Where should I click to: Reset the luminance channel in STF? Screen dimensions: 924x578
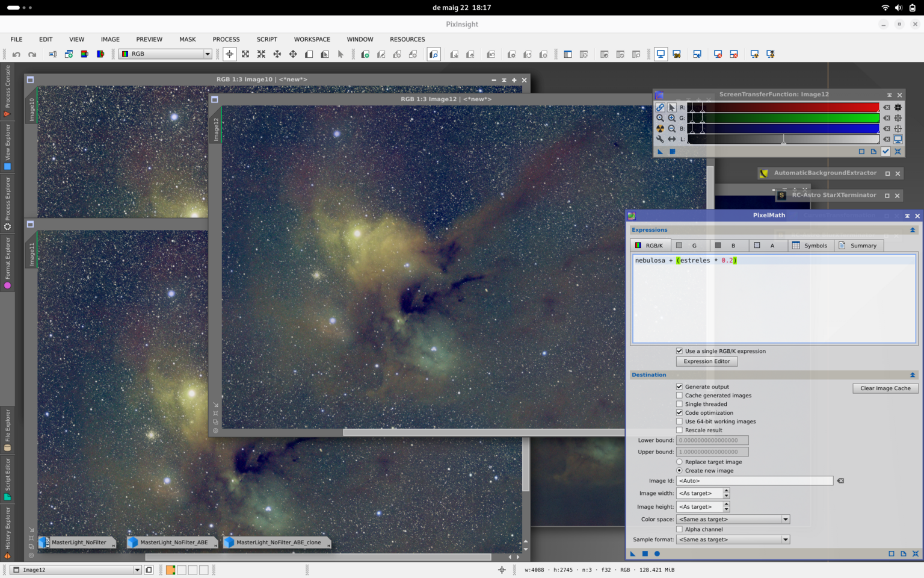coord(887,139)
